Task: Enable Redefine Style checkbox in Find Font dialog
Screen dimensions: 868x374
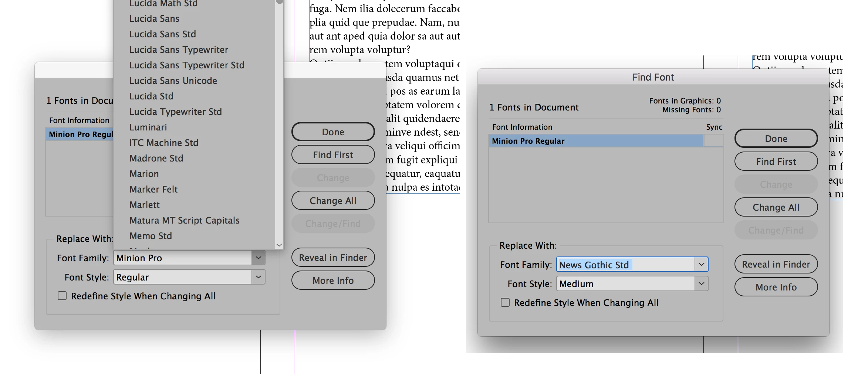Action: click(505, 302)
